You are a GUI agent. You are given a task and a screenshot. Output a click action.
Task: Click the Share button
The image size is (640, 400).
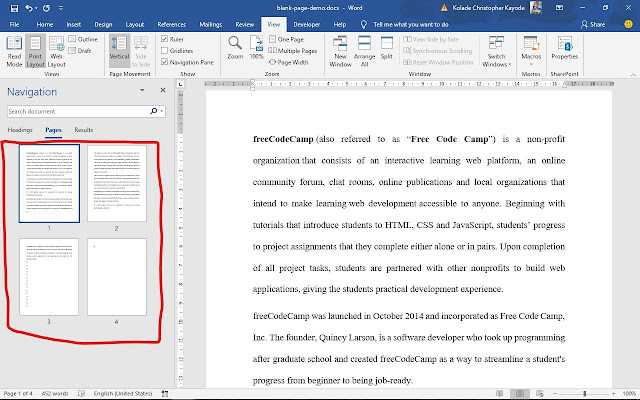(593, 24)
